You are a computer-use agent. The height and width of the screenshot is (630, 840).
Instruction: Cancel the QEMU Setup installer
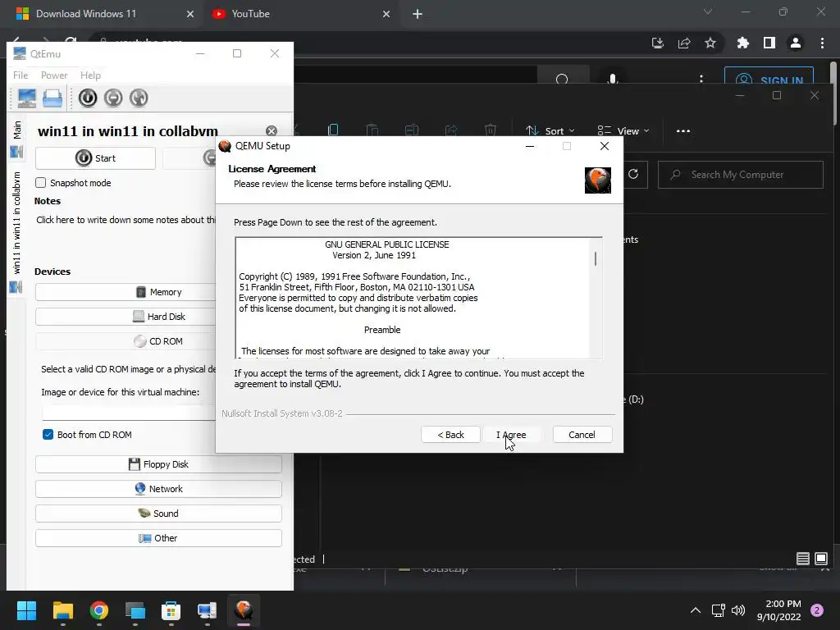(x=582, y=435)
